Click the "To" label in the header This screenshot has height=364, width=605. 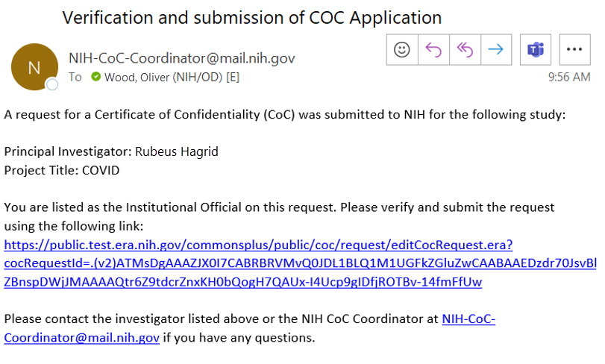[x=75, y=77]
